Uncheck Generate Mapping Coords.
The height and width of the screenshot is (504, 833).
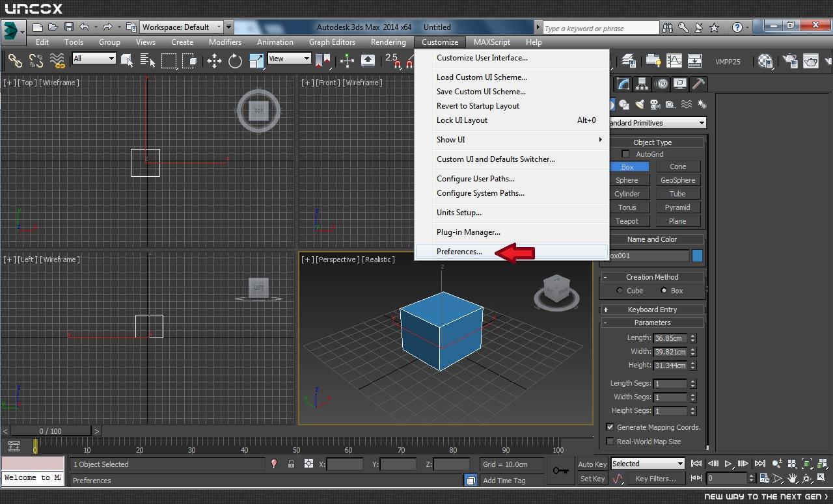[610, 427]
